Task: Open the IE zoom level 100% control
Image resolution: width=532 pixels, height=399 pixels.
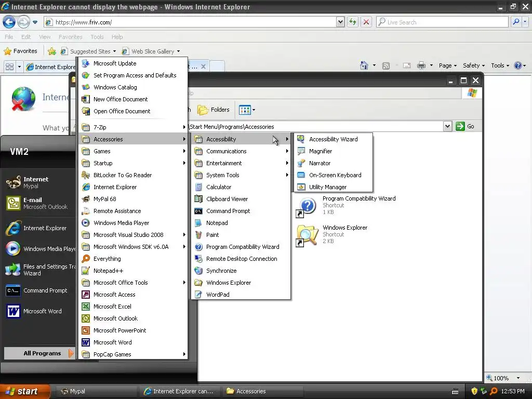Action: tap(503, 378)
